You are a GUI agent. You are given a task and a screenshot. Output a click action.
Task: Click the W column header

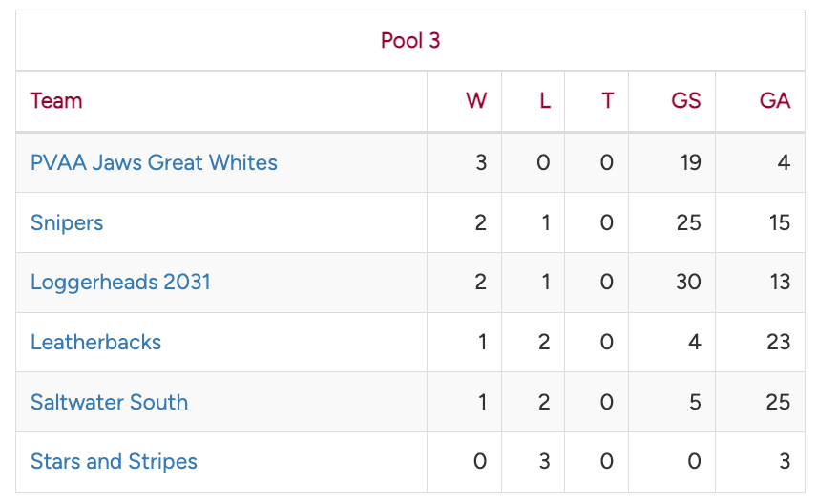point(476,100)
